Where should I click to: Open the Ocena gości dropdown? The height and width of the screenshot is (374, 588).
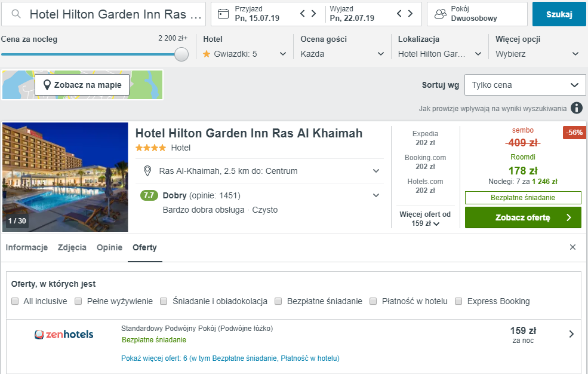click(343, 54)
